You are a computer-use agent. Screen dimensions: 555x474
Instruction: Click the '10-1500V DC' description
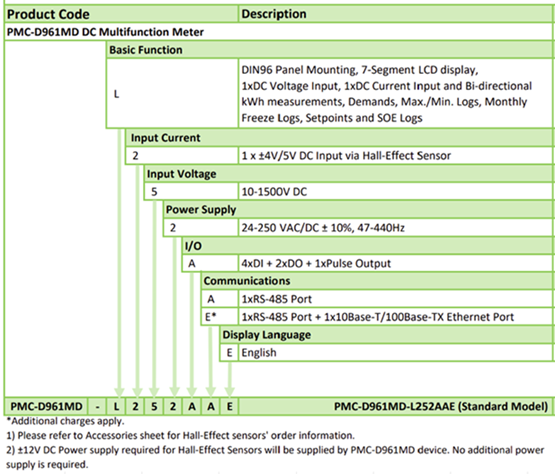coord(274,192)
